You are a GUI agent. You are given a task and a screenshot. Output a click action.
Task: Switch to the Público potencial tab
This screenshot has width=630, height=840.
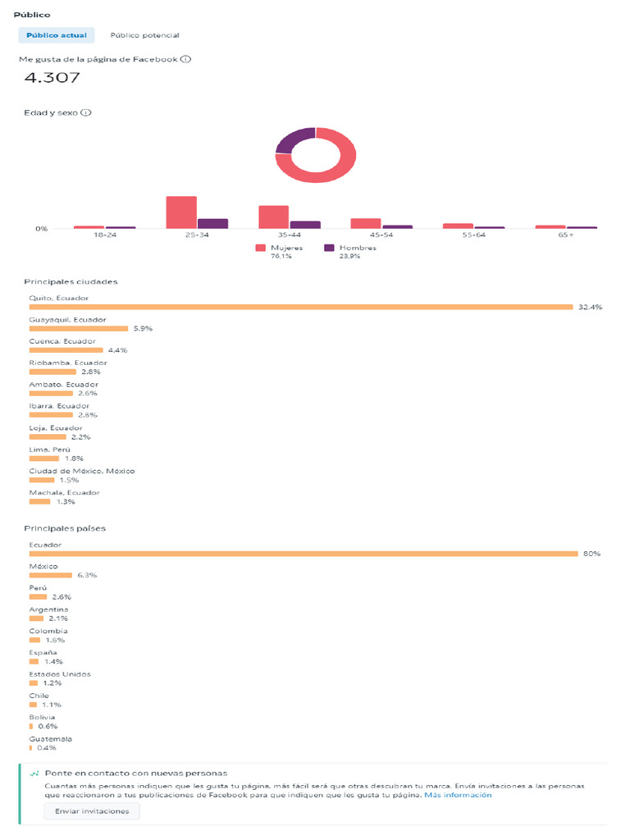144,35
